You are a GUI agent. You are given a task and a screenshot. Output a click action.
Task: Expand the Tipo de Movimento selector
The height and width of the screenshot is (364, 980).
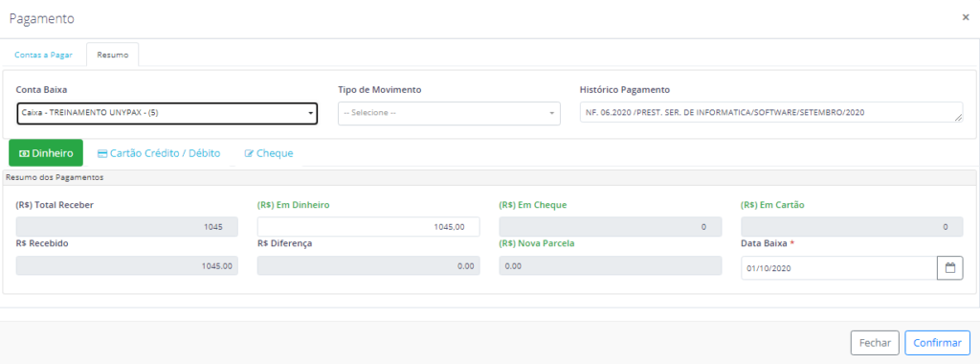pyautogui.click(x=450, y=113)
